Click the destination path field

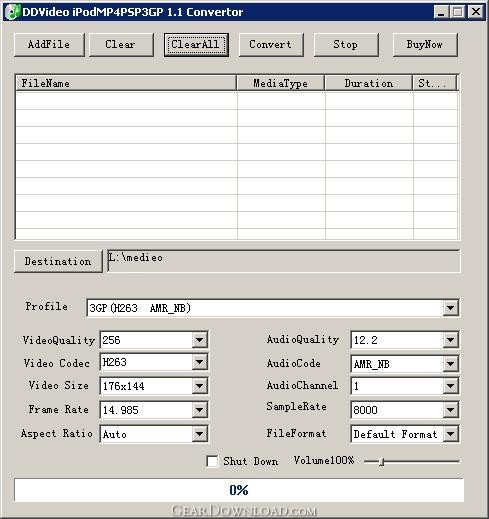click(284, 261)
